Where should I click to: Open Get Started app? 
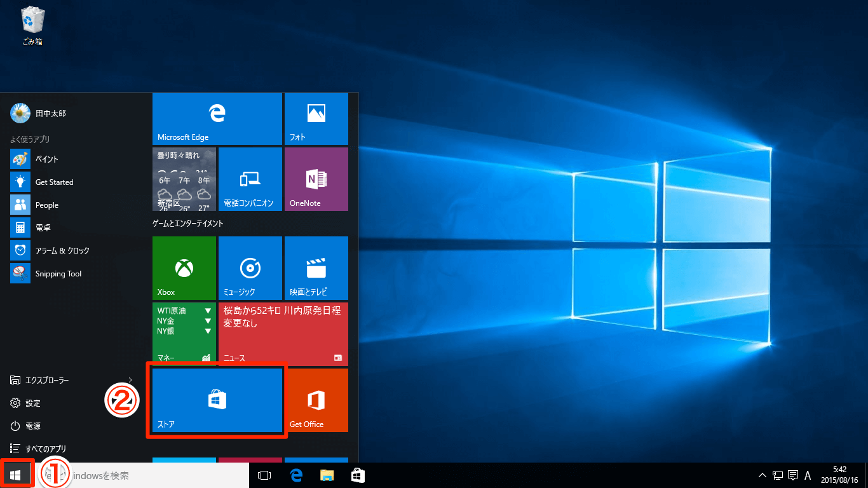click(76, 182)
